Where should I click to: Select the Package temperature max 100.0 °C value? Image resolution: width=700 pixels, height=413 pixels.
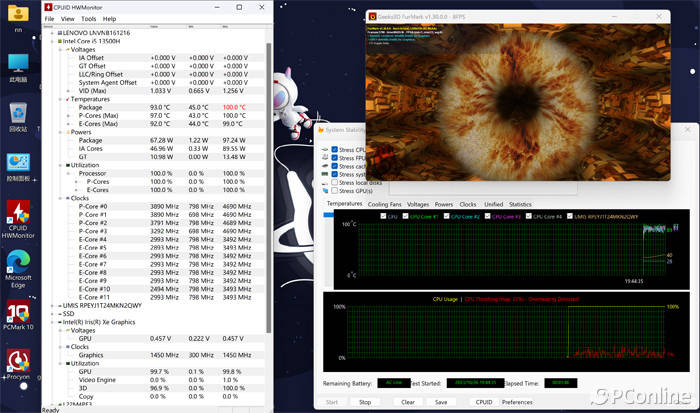pos(234,107)
